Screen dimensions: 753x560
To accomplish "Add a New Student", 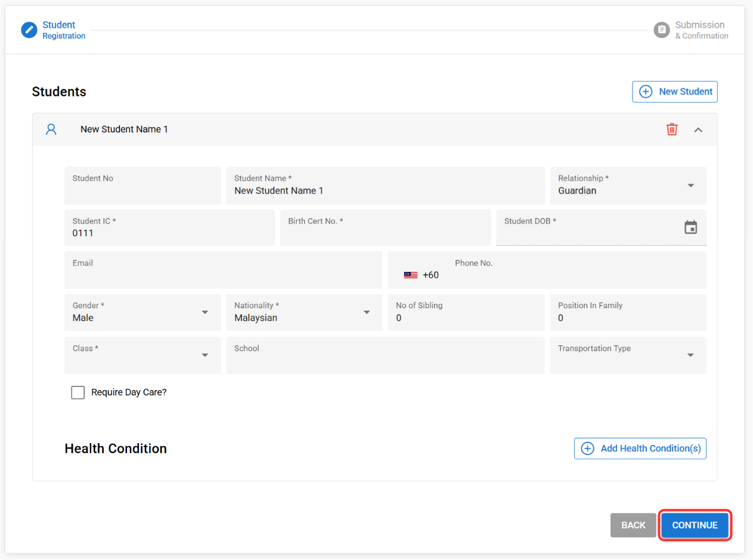I will [675, 92].
